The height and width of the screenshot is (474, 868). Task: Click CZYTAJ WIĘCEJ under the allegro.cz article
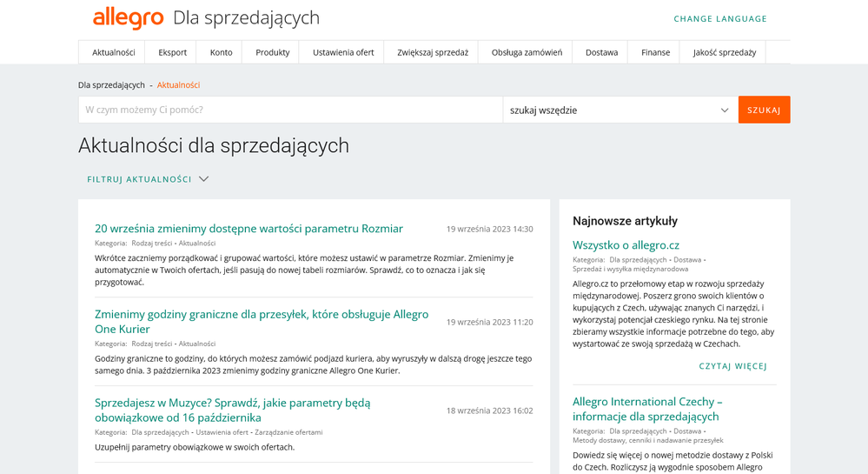click(x=733, y=366)
